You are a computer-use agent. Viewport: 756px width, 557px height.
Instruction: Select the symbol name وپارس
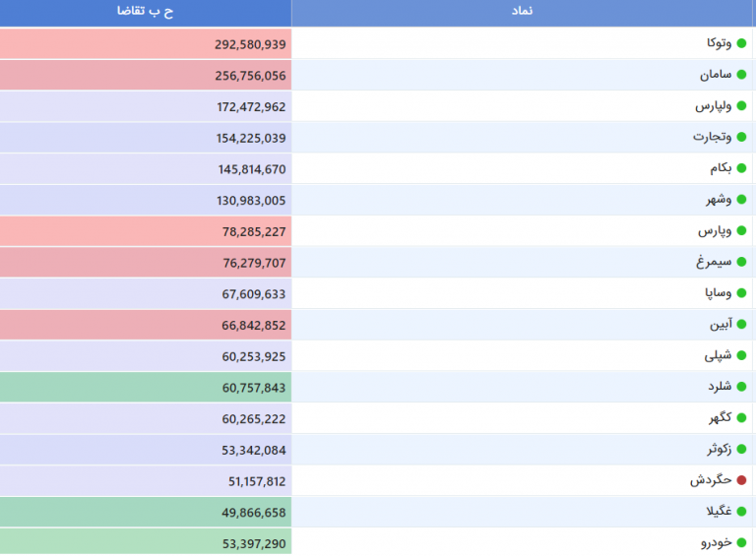[x=715, y=231]
